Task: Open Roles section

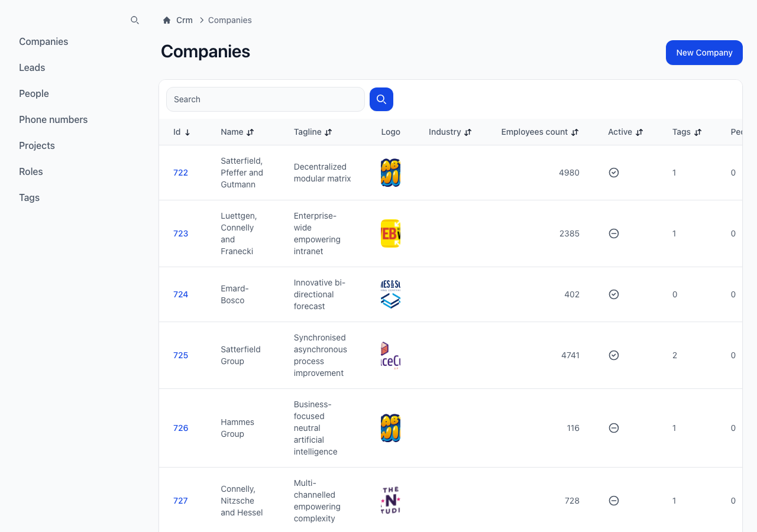Action: click(31, 171)
